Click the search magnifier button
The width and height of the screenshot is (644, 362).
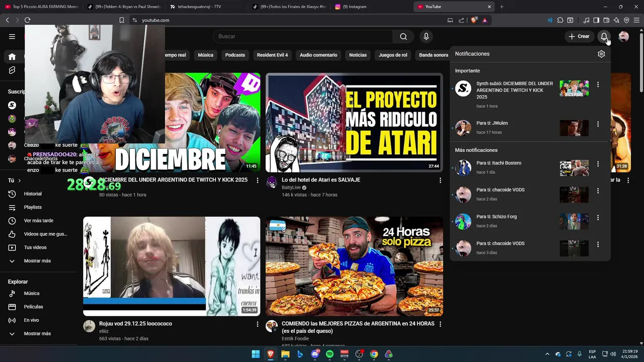(x=404, y=36)
